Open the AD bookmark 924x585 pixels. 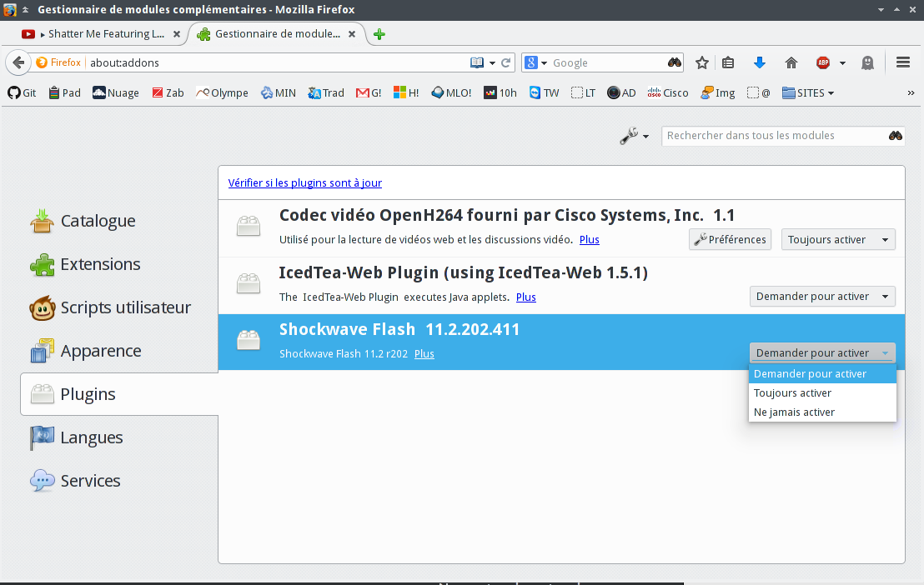621,92
